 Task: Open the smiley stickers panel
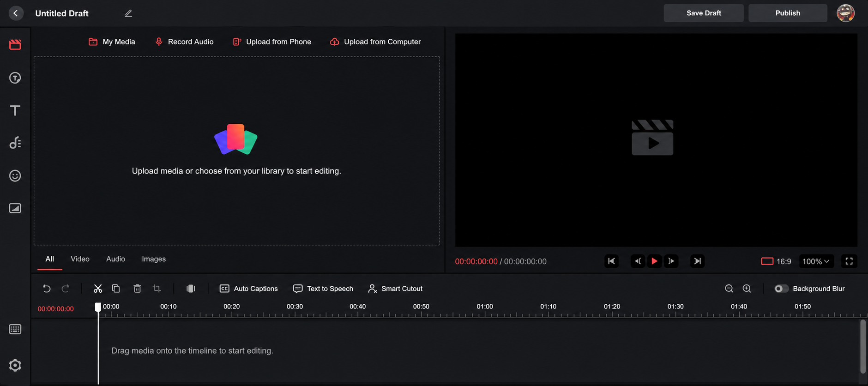pos(15,175)
